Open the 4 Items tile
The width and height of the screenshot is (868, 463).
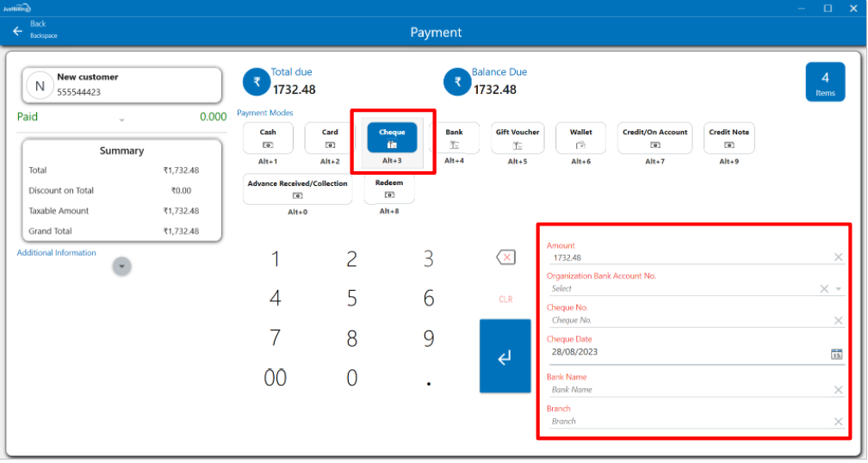tap(825, 82)
